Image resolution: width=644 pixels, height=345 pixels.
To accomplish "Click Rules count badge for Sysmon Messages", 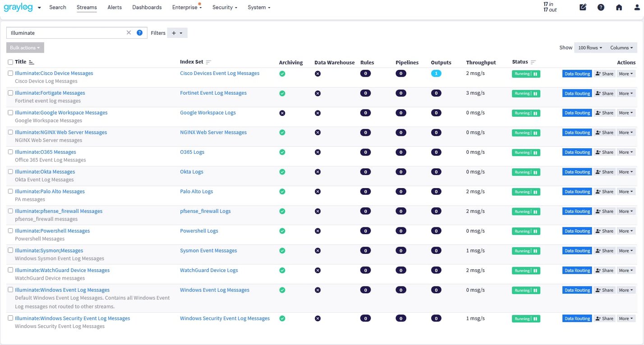I will pyautogui.click(x=365, y=251).
